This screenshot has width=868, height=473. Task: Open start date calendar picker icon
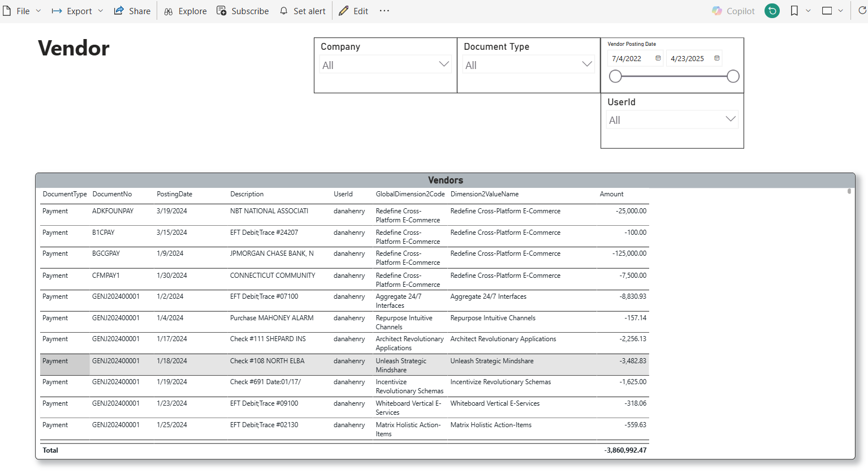click(x=658, y=58)
